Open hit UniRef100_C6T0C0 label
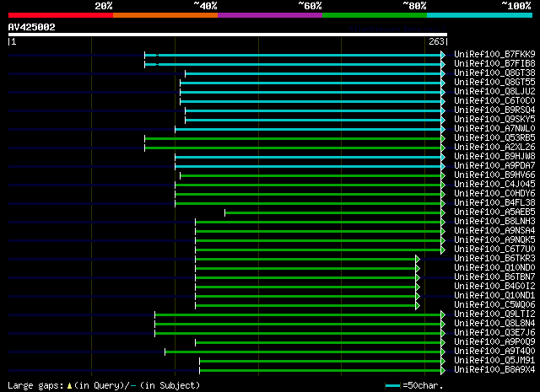Screen dimensions: 540x392 point(494,101)
